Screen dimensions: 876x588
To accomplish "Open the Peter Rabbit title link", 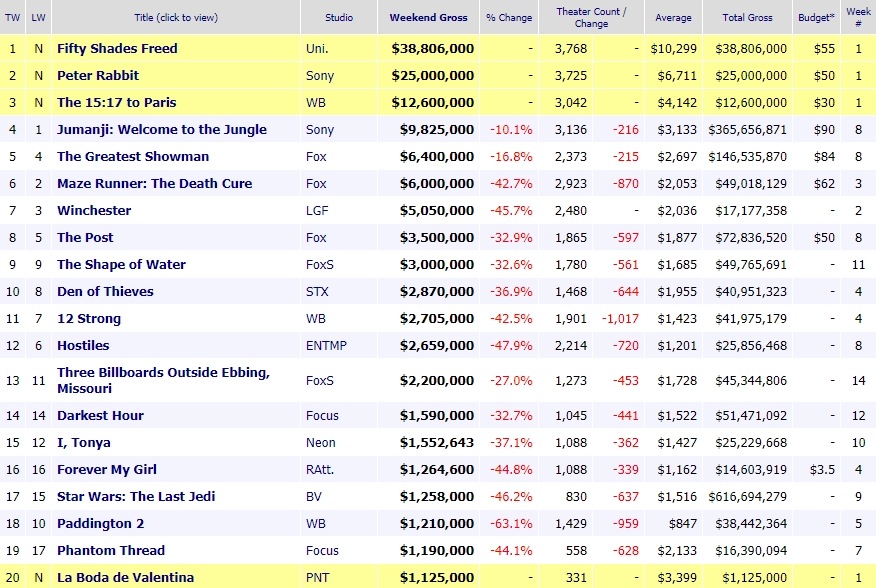I will (x=98, y=75).
